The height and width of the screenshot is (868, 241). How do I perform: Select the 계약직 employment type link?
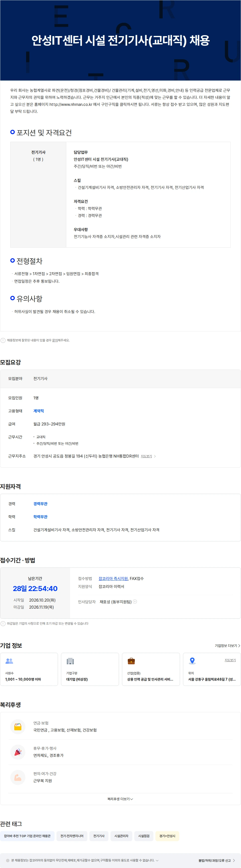point(38,411)
